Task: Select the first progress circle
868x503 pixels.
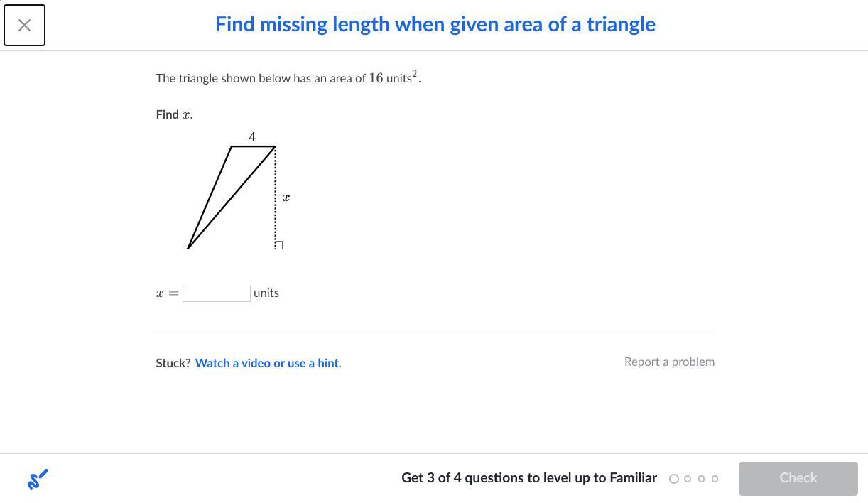Action: 674,479
